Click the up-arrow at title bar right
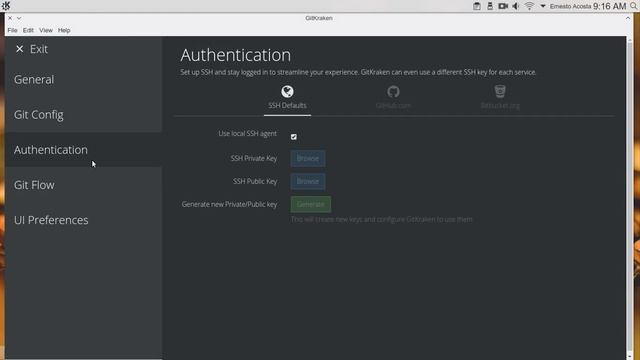The height and width of the screenshot is (360, 640). point(628,18)
